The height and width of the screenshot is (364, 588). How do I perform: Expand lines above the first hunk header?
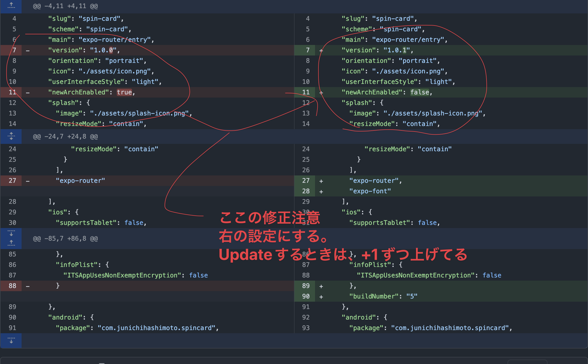[11, 6]
